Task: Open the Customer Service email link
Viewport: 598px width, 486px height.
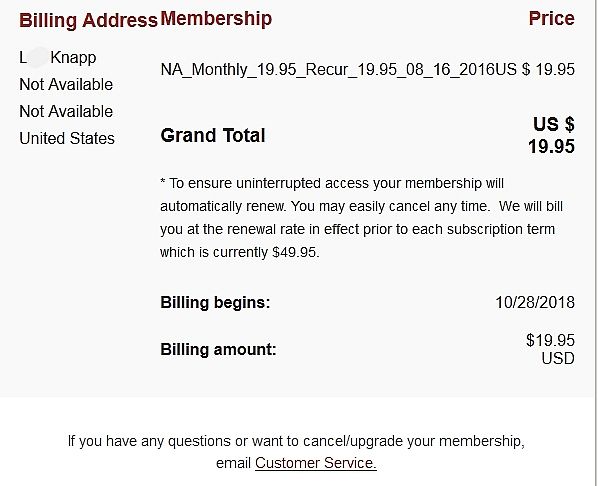Action: (316, 463)
